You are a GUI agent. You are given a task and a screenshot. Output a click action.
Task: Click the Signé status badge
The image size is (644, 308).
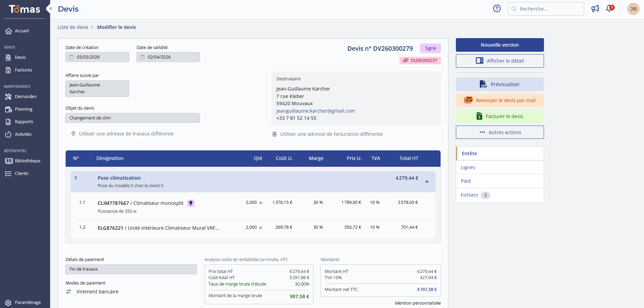(x=430, y=48)
